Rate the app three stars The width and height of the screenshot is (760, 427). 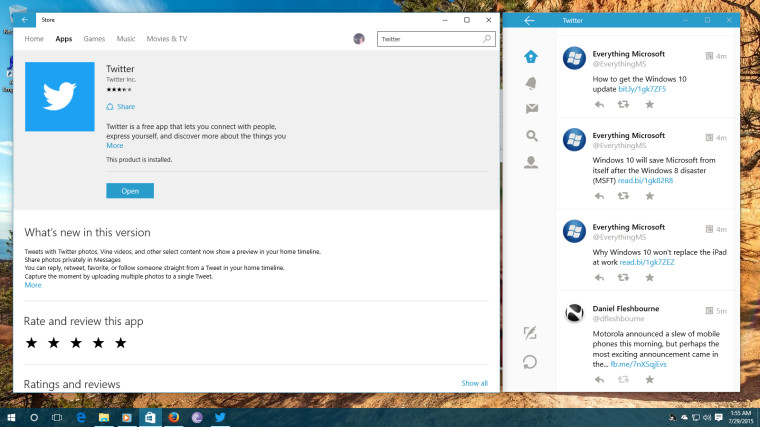76,343
